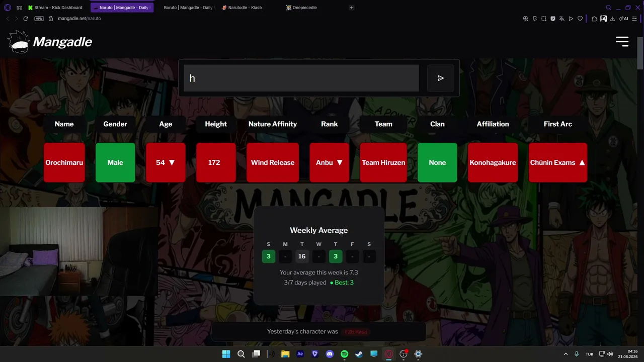Launch After Effects from the taskbar
Viewport: 644px width, 362px height.
pos(300,354)
